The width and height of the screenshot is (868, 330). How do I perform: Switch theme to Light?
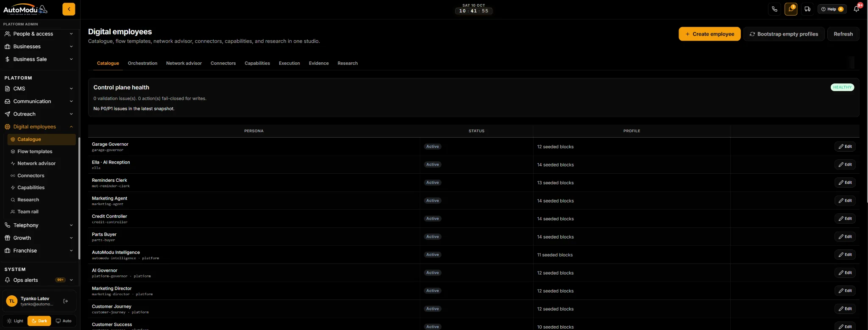[x=15, y=321]
